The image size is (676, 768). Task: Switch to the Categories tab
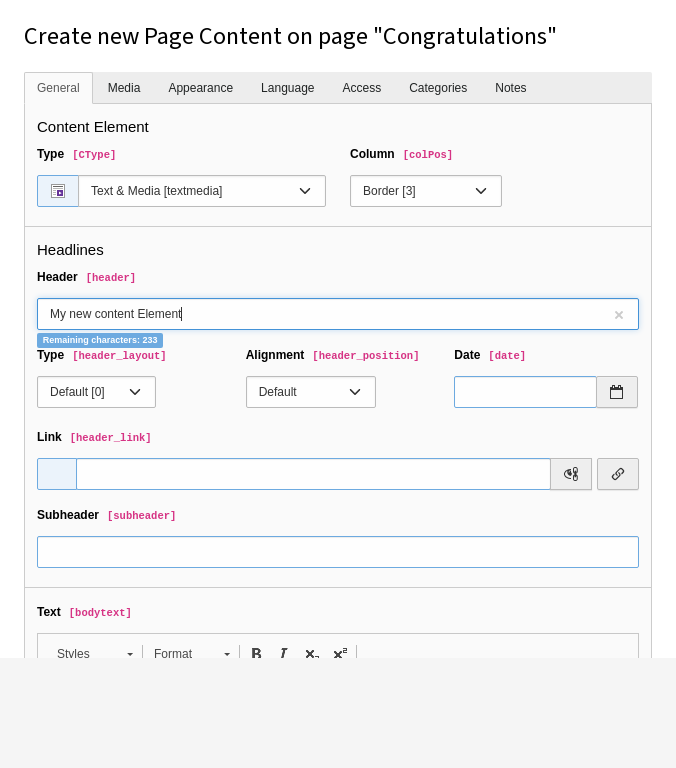(x=438, y=88)
